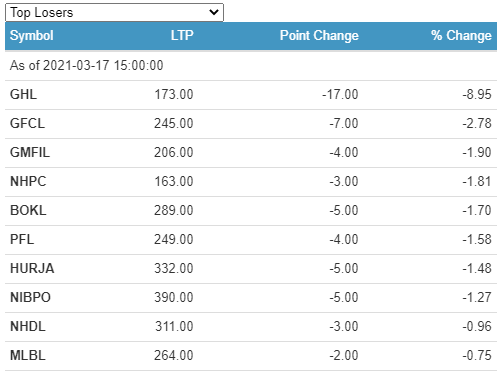Click the % Change column header
The width and height of the screenshot is (503, 375).
(x=461, y=35)
